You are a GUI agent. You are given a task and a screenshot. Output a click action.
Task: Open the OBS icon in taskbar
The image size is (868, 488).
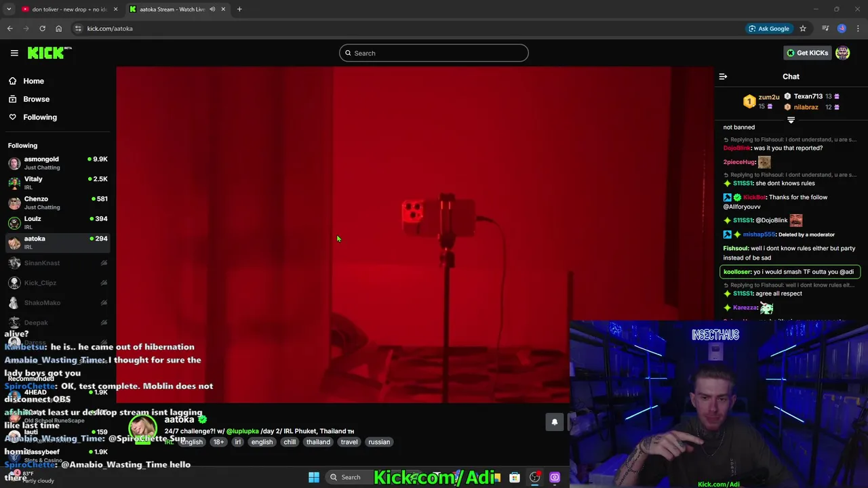(x=534, y=477)
